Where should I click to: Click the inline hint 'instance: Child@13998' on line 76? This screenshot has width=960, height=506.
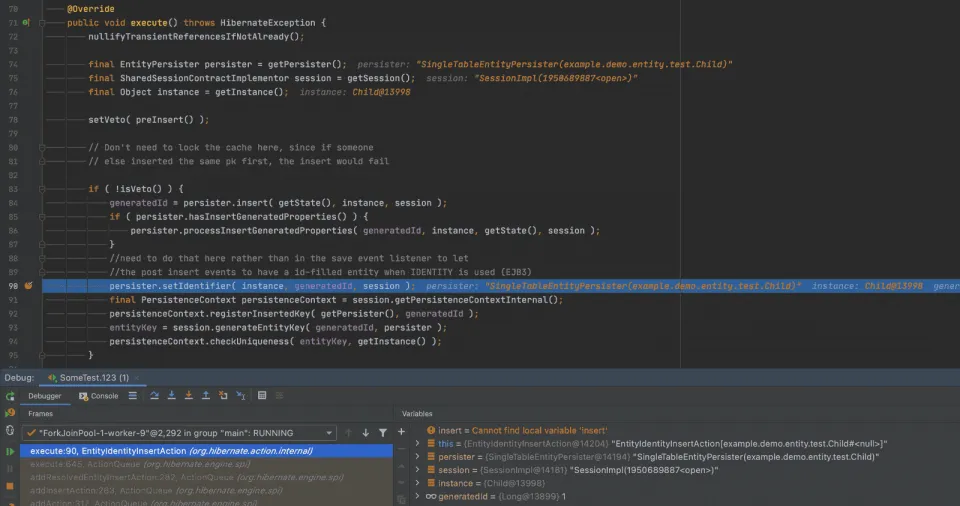(x=355, y=93)
